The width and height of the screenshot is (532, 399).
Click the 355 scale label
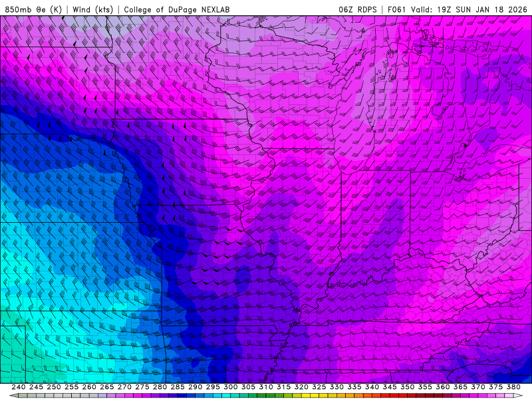tap(425, 387)
